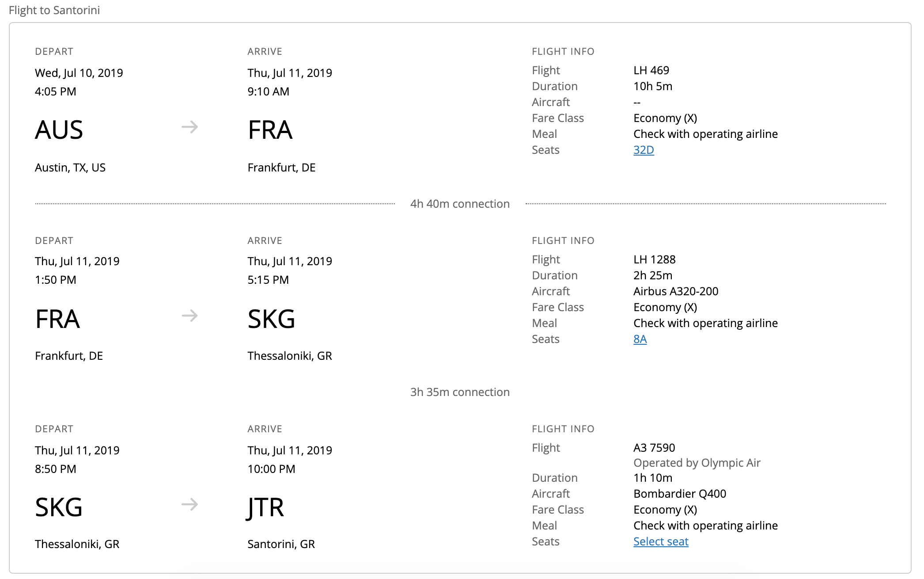Click the Bombardier Q400 aircraft text

tap(679, 494)
